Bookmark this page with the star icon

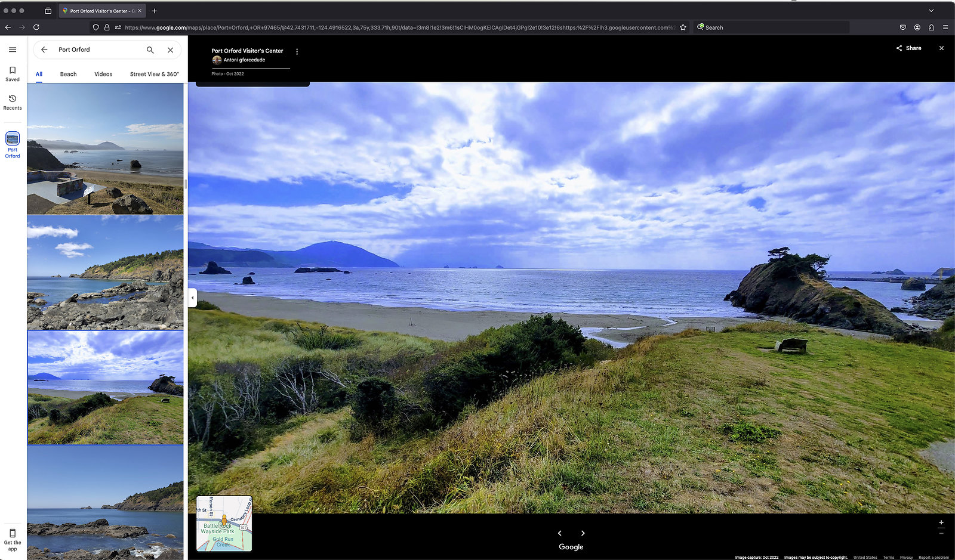click(x=683, y=27)
